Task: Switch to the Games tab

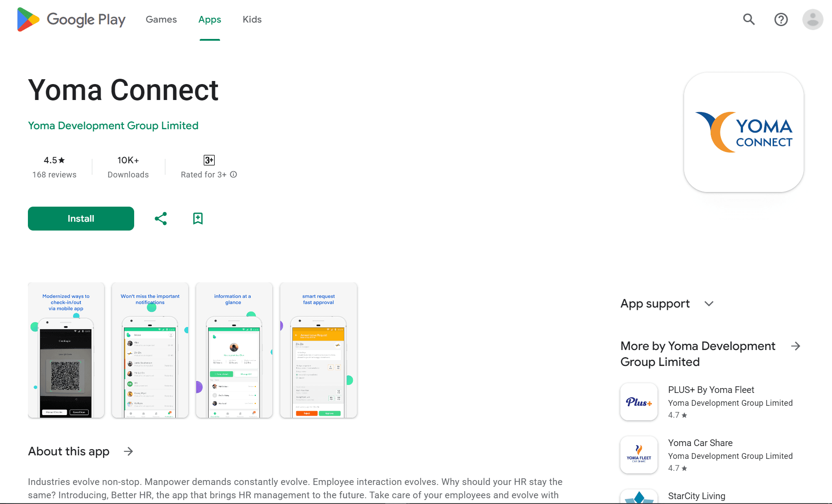Action: point(161,19)
